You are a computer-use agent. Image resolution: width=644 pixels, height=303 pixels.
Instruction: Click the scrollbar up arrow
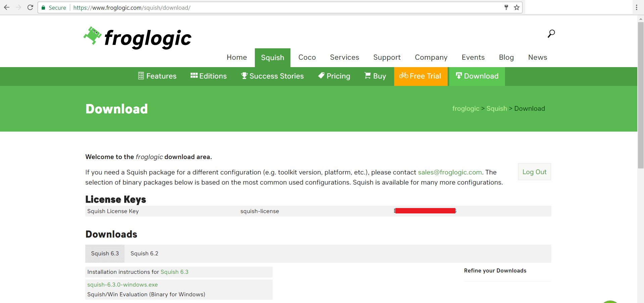pos(641,19)
